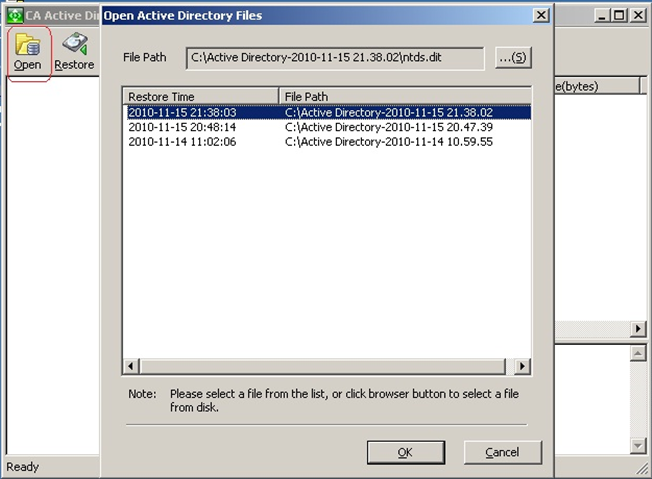Viewport: 652px width, 479px height.
Task: Open Active Directory file via Open toolbar icon
Action: (28, 52)
